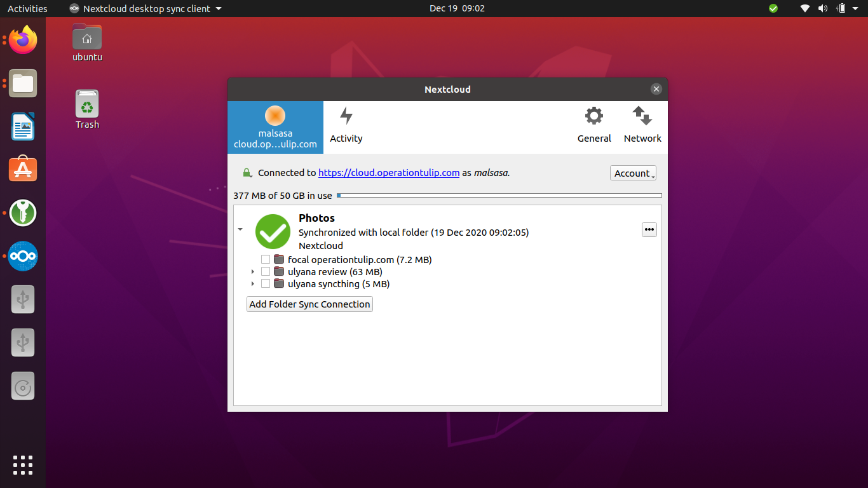Check the ulyana review checkbox
This screenshot has width=868, height=488.
point(266,272)
